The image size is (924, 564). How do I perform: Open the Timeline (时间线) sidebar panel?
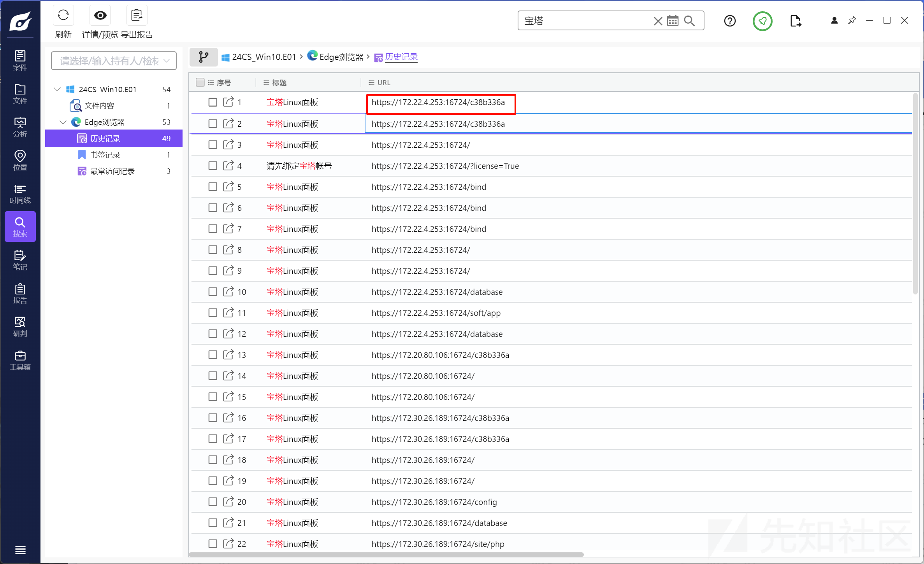[20, 194]
